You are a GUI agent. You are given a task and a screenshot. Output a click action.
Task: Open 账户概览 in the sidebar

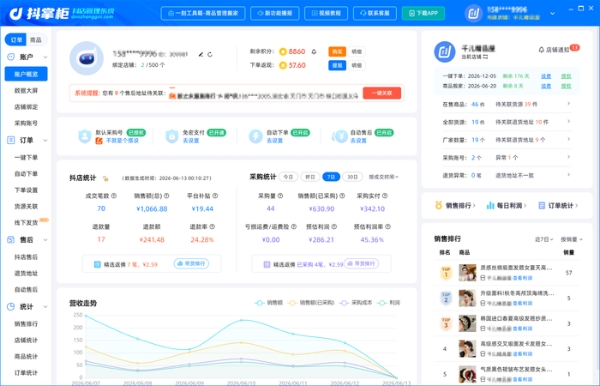26,74
